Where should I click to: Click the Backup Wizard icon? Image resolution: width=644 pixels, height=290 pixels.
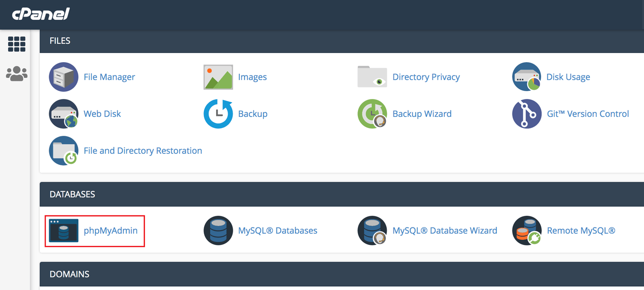point(372,114)
